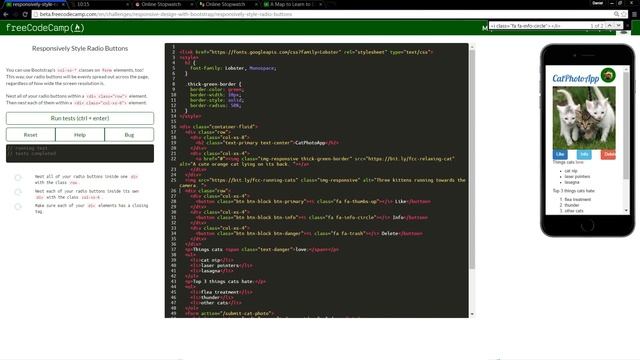
Task: Click the test output console box
Action: pyautogui.click(x=80, y=153)
